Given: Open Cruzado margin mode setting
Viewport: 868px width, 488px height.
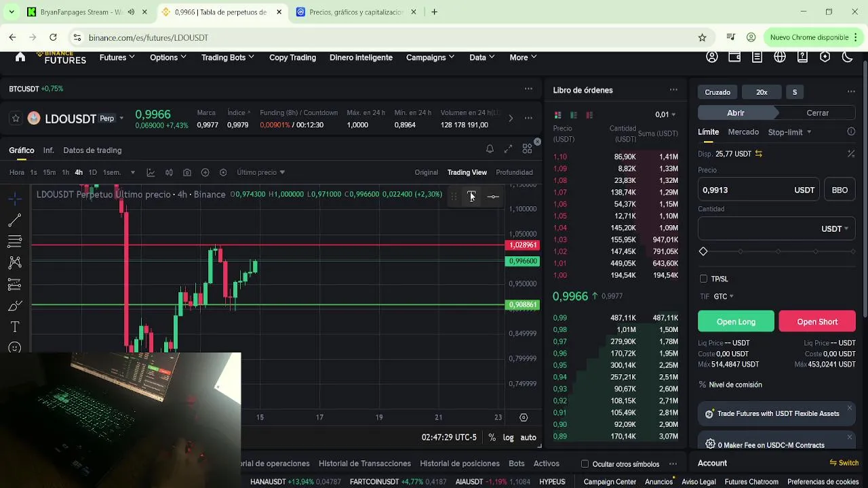Looking at the screenshot, I should click(717, 92).
